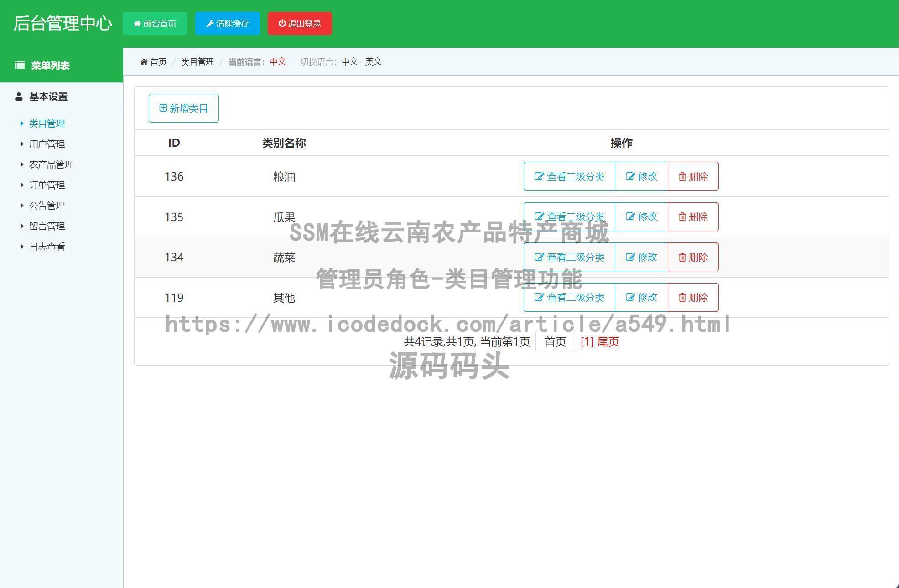Viewport: 899px width, 588px height.
Task: Open 留言管理 in sidebar
Action: pos(47,226)
